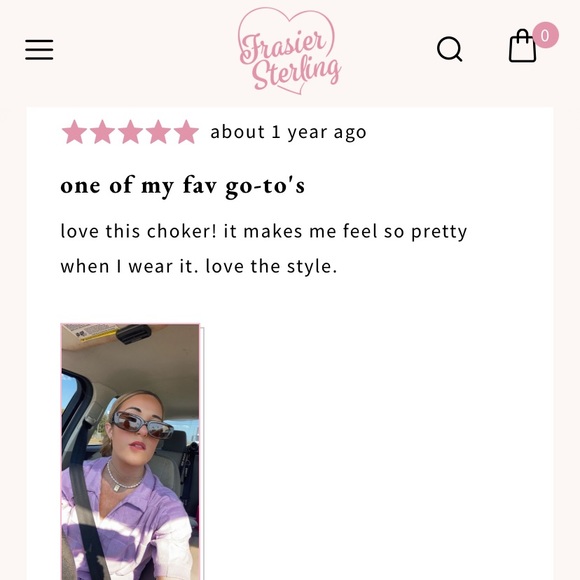
Task: Select the fourth pink rating star
Action: point(158,132)
